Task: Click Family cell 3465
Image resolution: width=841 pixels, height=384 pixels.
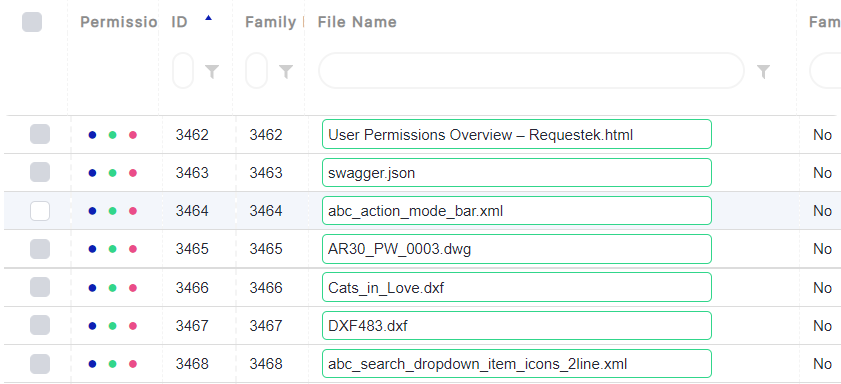Action: [265, 249]
